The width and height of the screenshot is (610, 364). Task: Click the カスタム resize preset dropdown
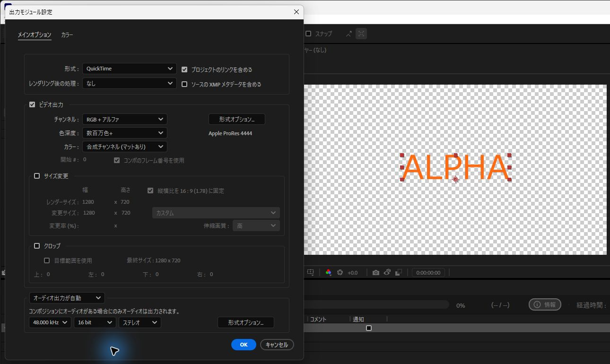click(216, 213)
